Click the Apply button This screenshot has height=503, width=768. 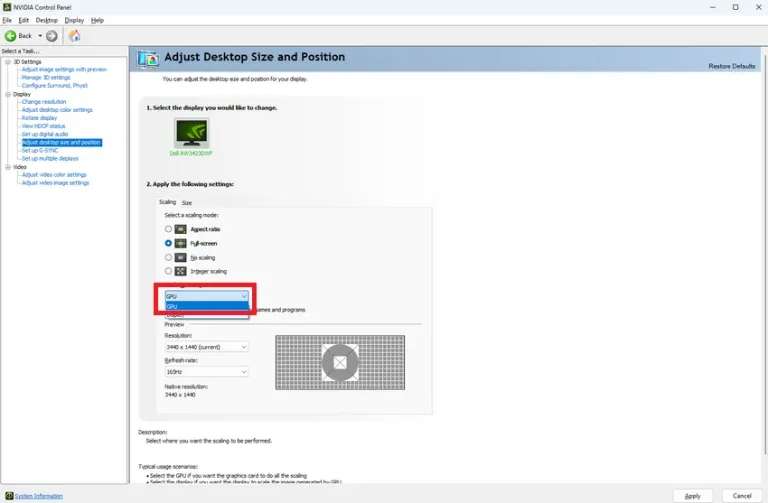tap(693, 496)
